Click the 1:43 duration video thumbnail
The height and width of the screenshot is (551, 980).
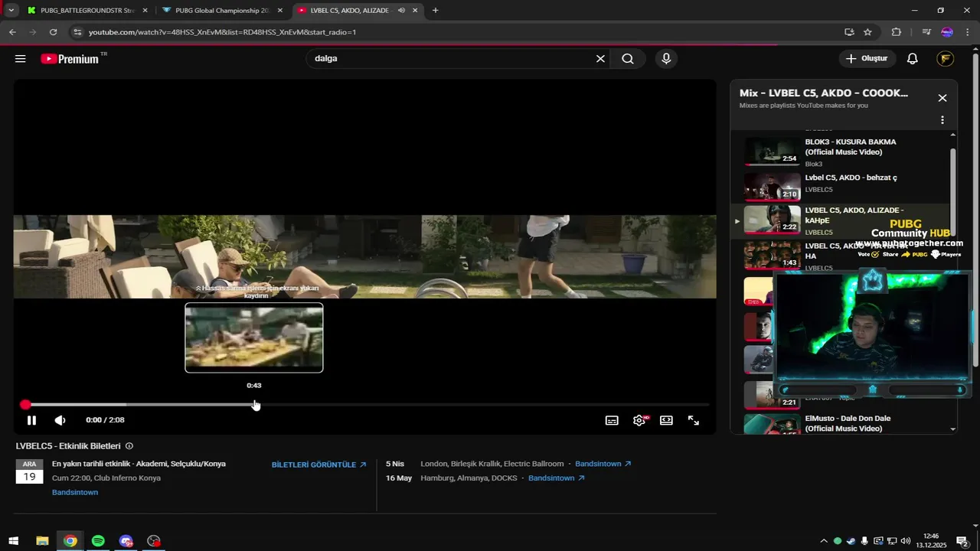click(773, 255)
